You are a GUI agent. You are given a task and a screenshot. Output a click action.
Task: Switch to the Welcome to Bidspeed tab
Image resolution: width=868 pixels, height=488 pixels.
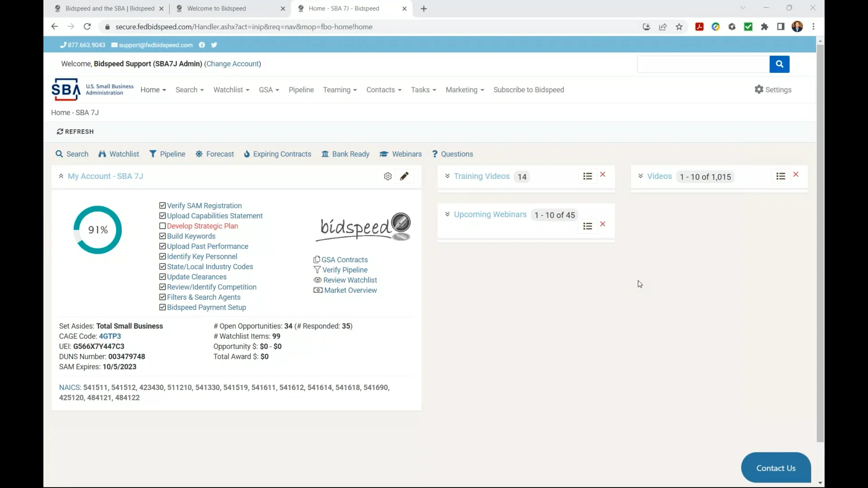pos(217,8)
